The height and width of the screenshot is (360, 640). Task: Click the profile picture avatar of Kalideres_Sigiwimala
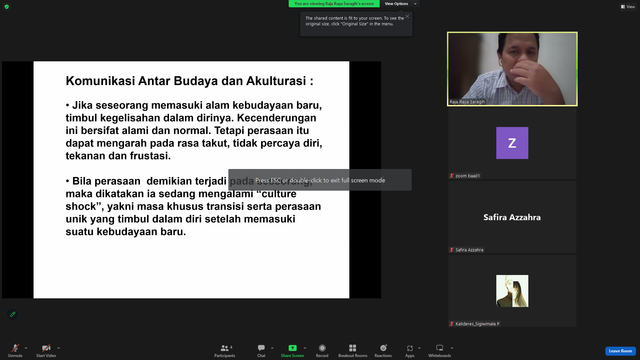[512, 291]
